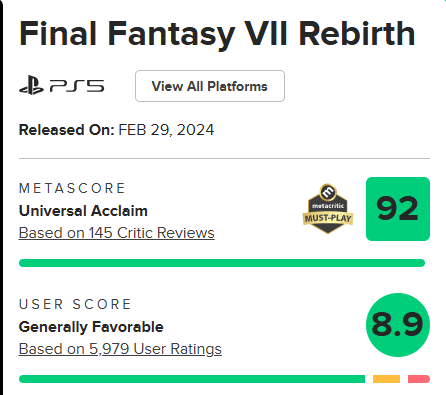Click the green 92 Metascore box

(x=398, y=209)
